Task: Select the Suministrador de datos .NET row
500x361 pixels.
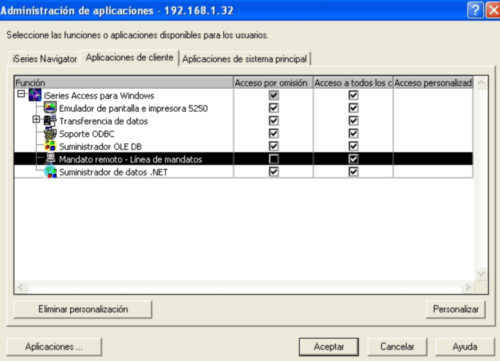Action: 243,172
